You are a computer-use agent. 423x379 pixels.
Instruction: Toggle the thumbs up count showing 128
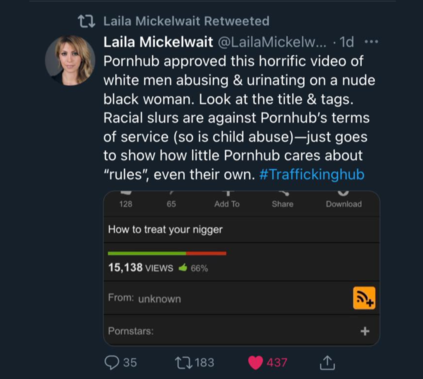coord(126,199)
